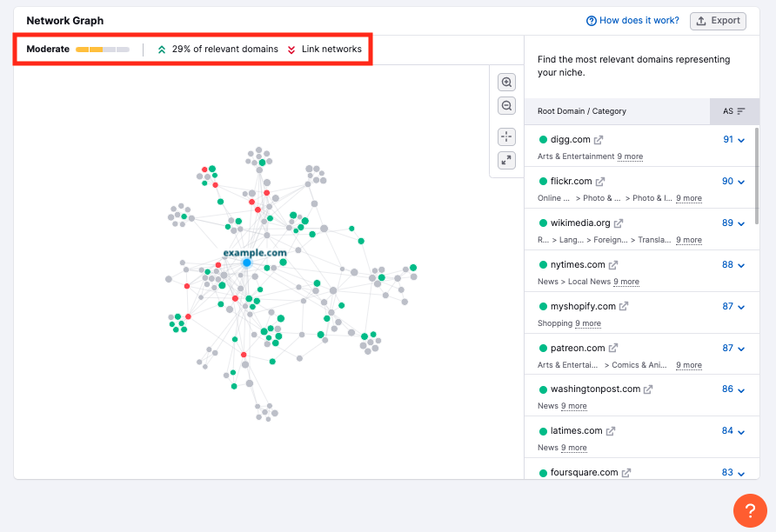
Task: Open external link icon beside patreon.com
Action: pyautogui.click(x=613, y=349)
